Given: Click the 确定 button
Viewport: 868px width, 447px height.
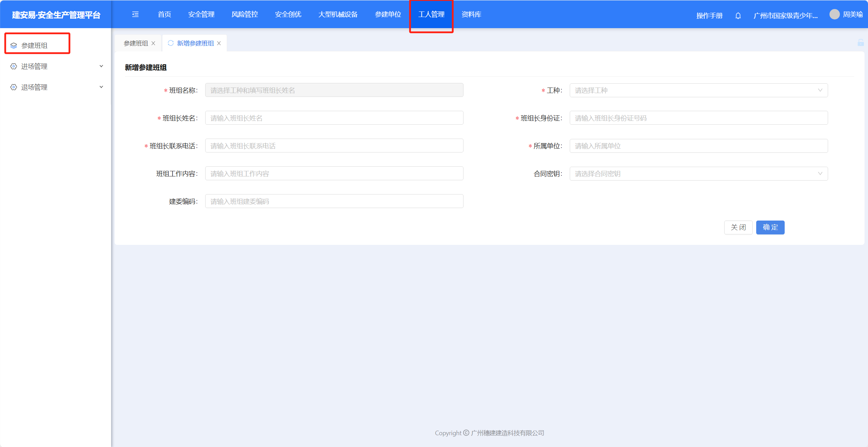Looking at the screenshot, I should (x=770, y=227).
